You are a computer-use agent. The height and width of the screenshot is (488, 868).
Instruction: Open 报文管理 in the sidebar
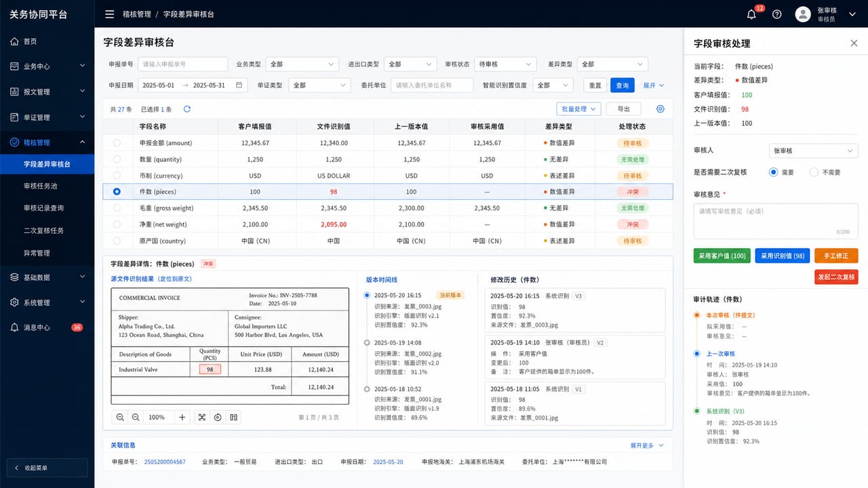pyautogui.click(x=47, y=91)
